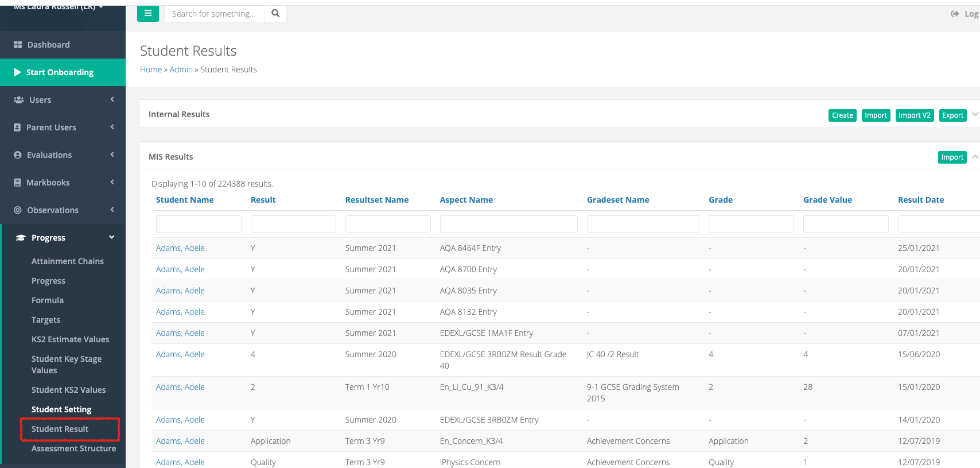Expand the Observations submenu chevron
The height and width of the screenshot is (468, 980).
[112, 210]
